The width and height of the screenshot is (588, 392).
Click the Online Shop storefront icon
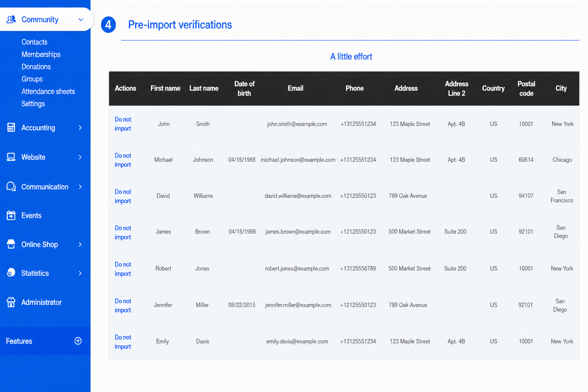[11, 244]
